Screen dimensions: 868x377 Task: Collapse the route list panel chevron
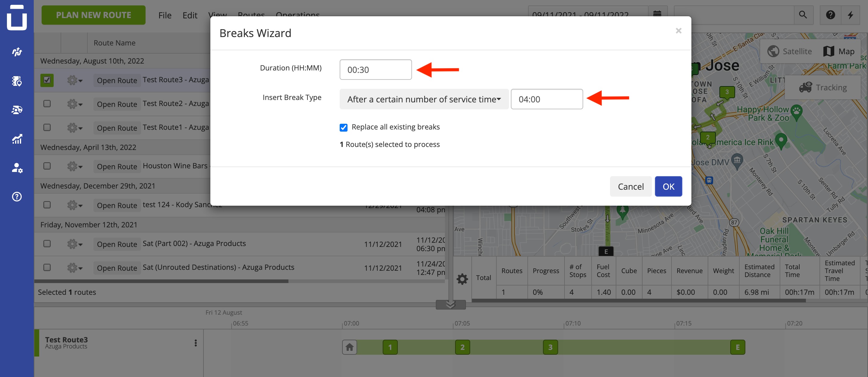(x=451, y=305)
